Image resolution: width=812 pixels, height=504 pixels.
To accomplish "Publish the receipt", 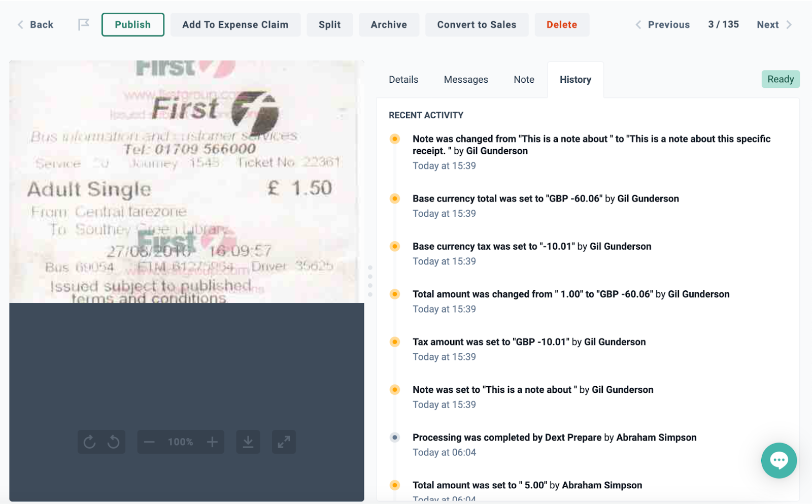I will point(133,24).
